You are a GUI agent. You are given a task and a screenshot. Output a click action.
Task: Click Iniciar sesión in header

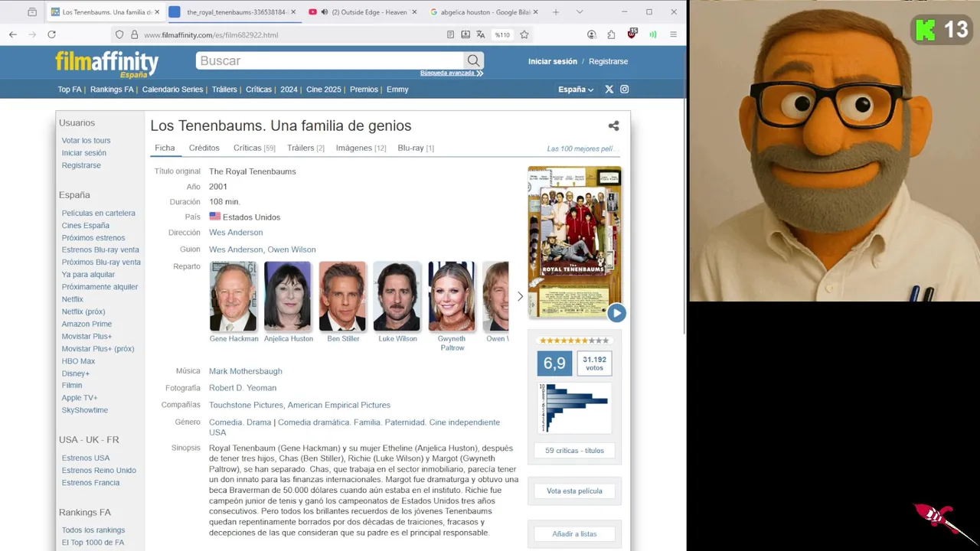(x=553, y=61)
